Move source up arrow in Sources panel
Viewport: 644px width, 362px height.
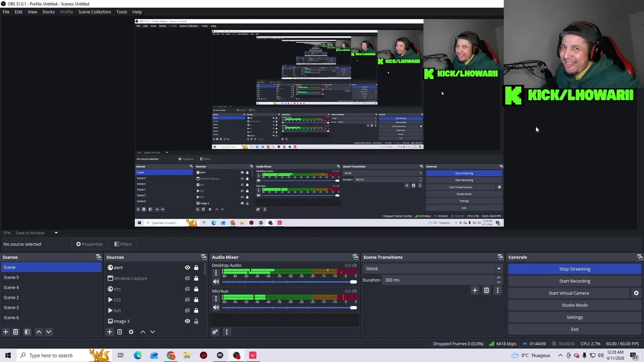tap(142, 332)
